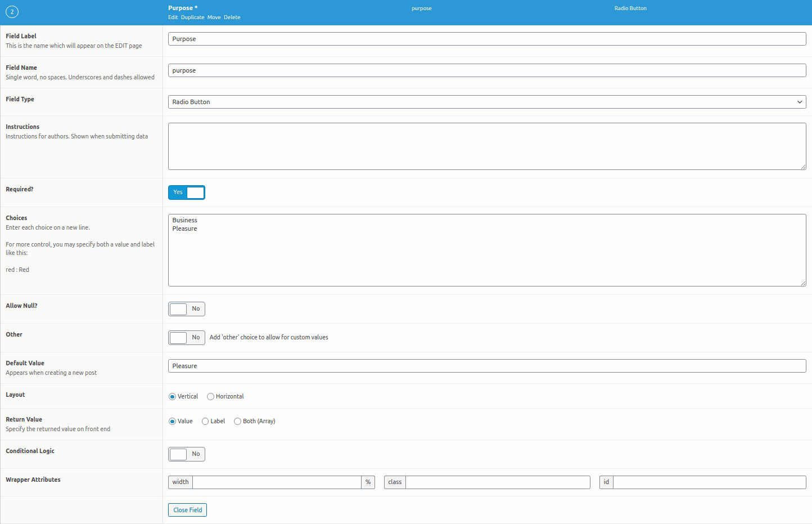Toggle Required? switch to No
Screen dimensions: 812x524
[x=187, y=192]
